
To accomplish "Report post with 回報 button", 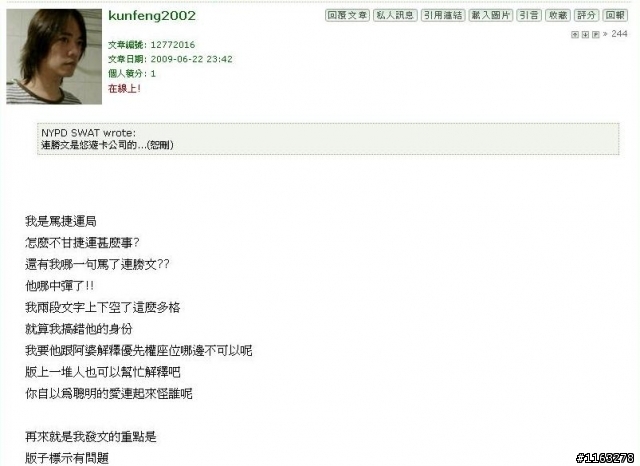I will pyautogui.click(x=615, y=16).
